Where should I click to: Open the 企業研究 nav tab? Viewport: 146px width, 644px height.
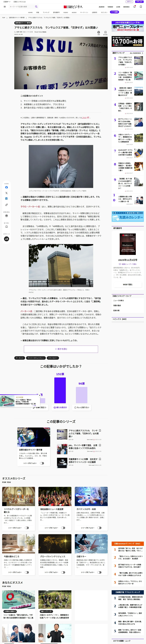[94, 12]
